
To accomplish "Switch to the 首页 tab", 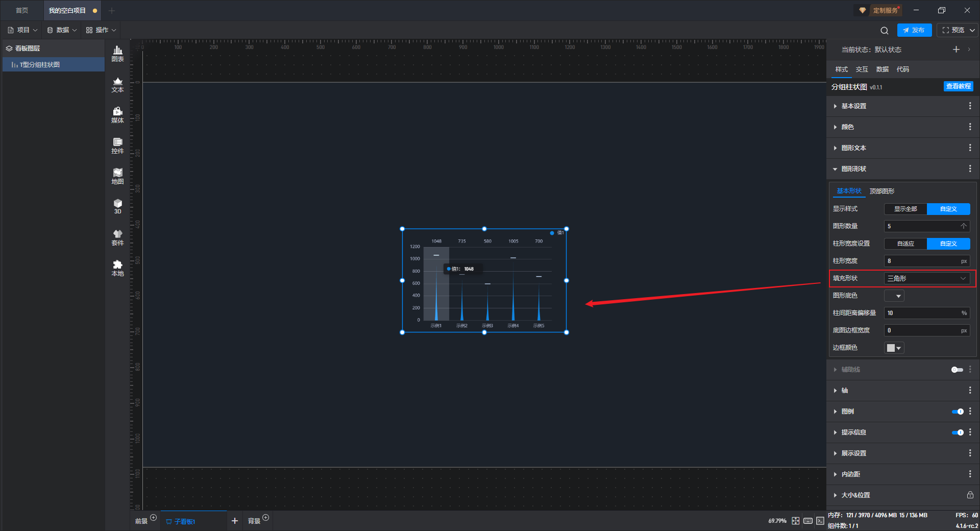I will click(x=22, y=10).
